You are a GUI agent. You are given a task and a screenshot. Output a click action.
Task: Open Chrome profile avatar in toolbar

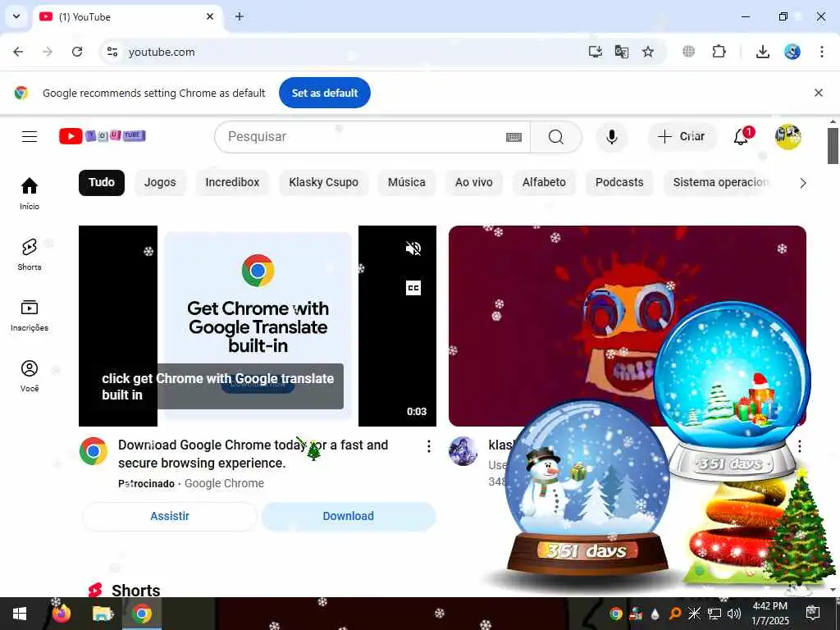coord(792,52)
